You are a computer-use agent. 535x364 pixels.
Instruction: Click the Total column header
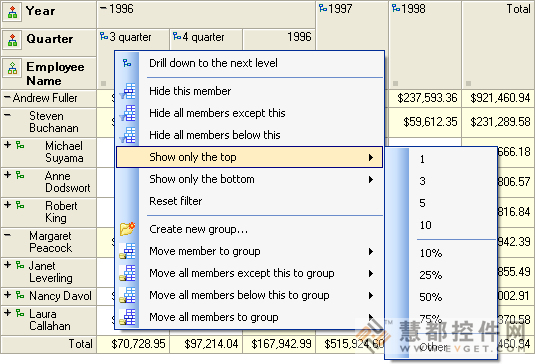pyautogui.click(x=498, y=45)
